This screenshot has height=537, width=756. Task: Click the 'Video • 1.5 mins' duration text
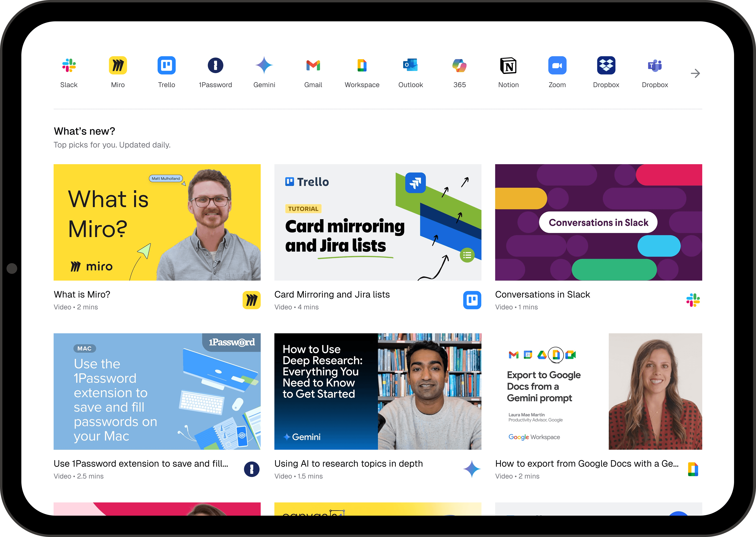click(x=298, y=476)
